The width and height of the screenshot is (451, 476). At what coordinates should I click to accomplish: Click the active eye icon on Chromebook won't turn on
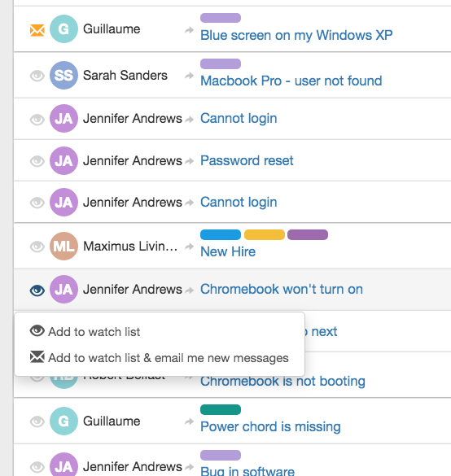(37, 290)
